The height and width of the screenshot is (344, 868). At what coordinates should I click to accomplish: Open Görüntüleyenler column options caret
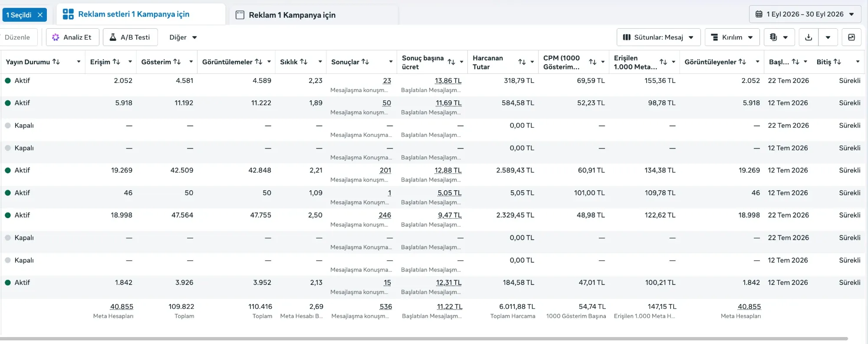pyautogui.click(x=757, y=62)
